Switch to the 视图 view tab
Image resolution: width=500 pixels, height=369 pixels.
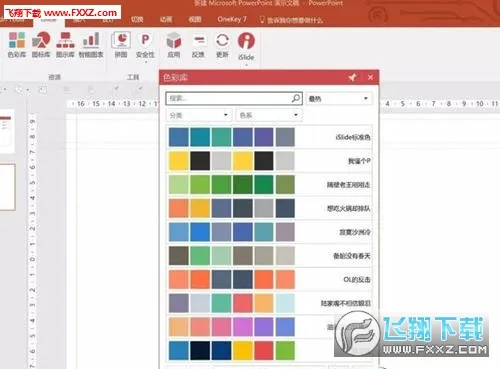pyautogui.click(x=195, y=20)
